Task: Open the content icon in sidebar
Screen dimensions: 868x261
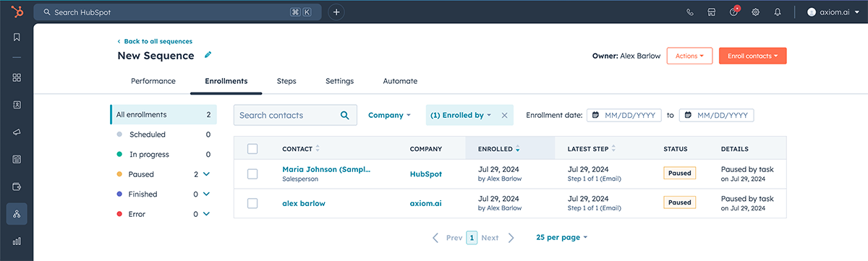Action: 17,159
